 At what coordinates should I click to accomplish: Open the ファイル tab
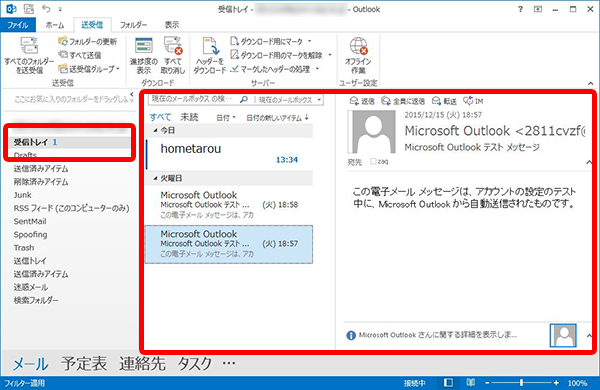click(18, 25)
